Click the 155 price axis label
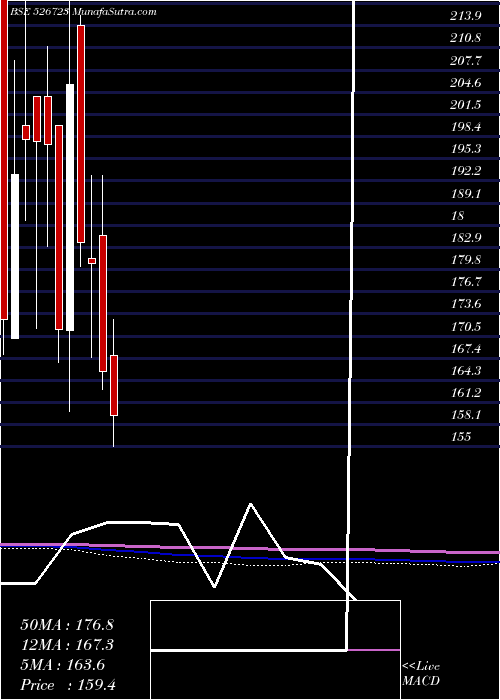The width and height of the screenshot is (500, 700). click(461, 437)
